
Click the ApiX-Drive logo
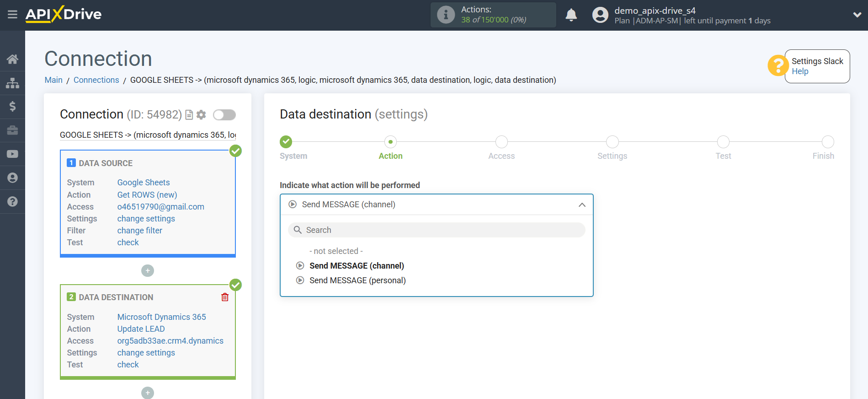click(x=64, y=14)
